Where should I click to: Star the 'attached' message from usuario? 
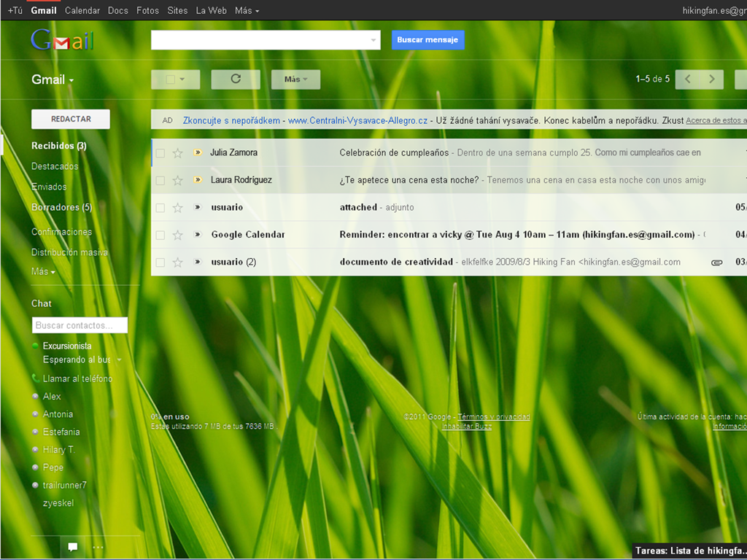coord(178,208)
